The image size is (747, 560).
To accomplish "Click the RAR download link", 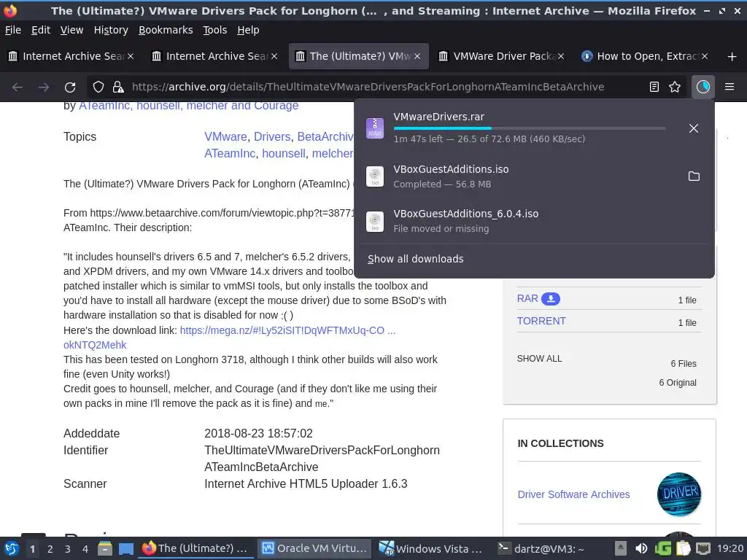I will (x=527, y=298).
